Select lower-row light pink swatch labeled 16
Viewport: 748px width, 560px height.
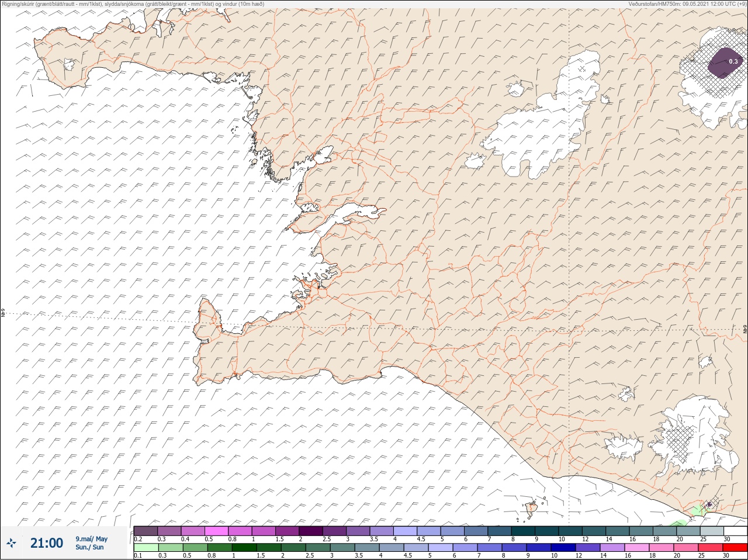click(x=637, y=548)
